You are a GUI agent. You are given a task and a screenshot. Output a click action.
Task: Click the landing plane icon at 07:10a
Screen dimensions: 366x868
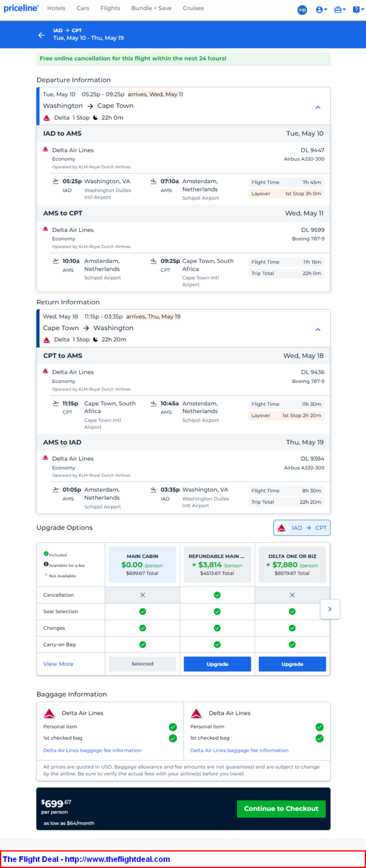pos(154,181)
